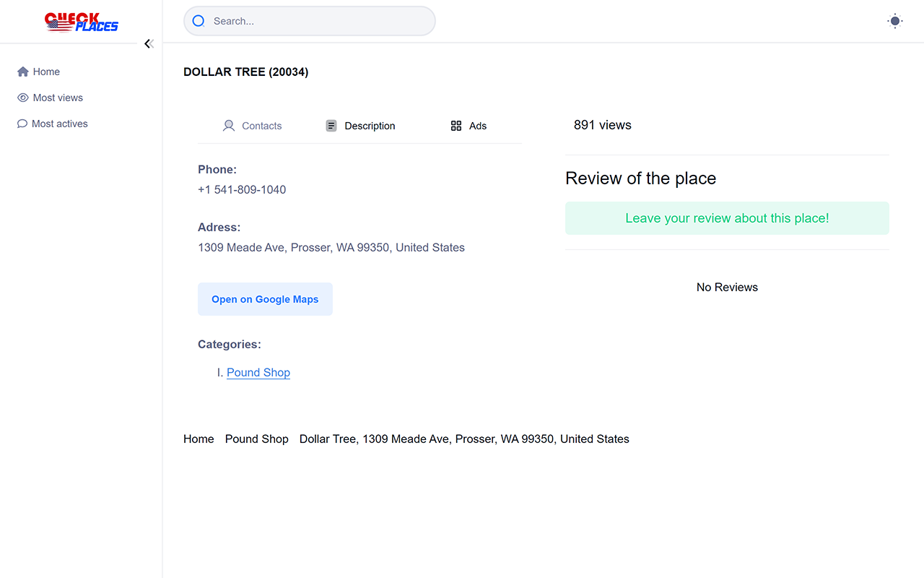The image size is (924, 578).
Task: Click the Check Places logo
Action: point(81,22)
